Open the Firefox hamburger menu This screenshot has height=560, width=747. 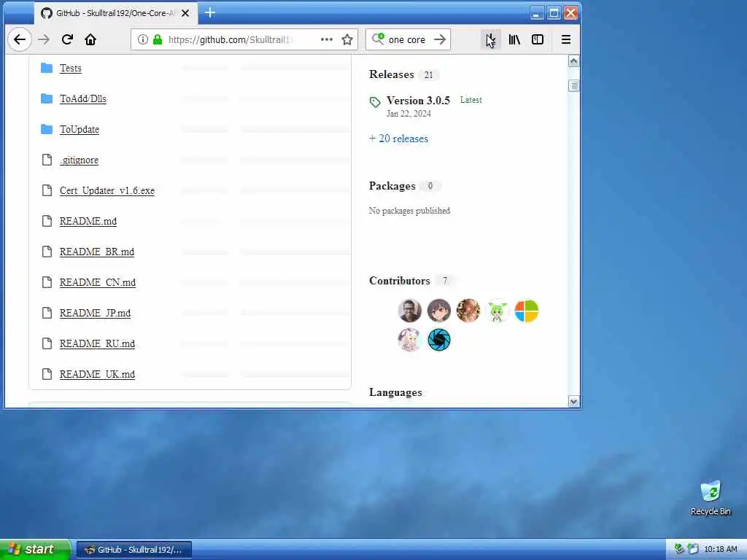pos(566,39)
